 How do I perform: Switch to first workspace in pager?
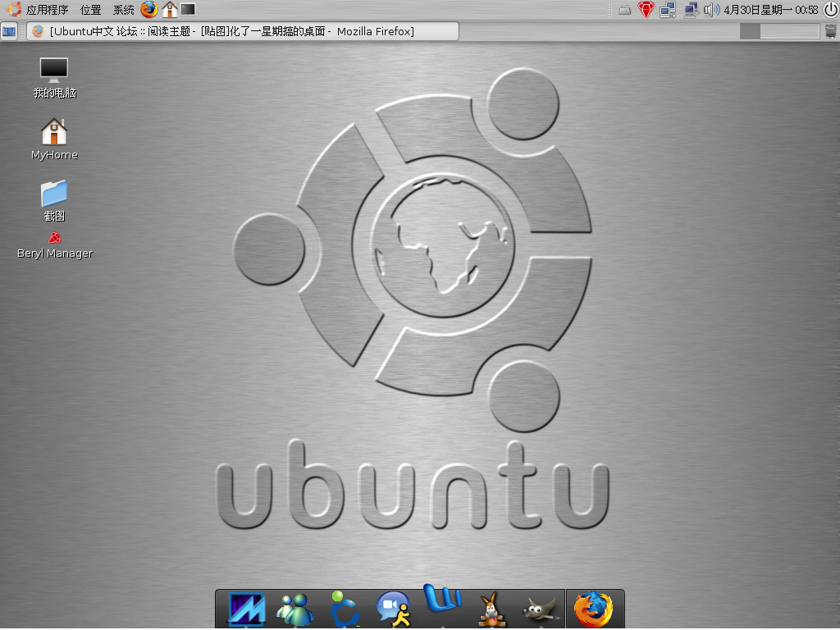click(x=750, y=32)
